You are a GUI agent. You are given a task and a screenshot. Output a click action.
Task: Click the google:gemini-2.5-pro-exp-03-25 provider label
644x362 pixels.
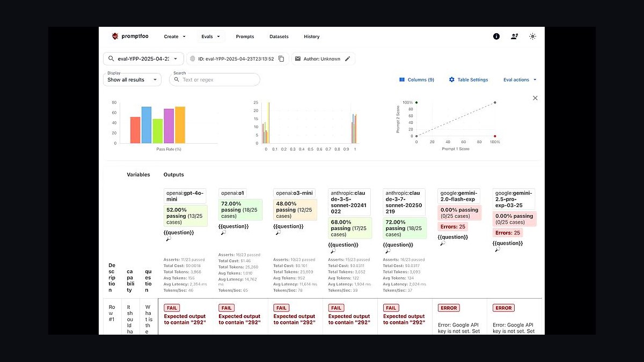[514, 198]
